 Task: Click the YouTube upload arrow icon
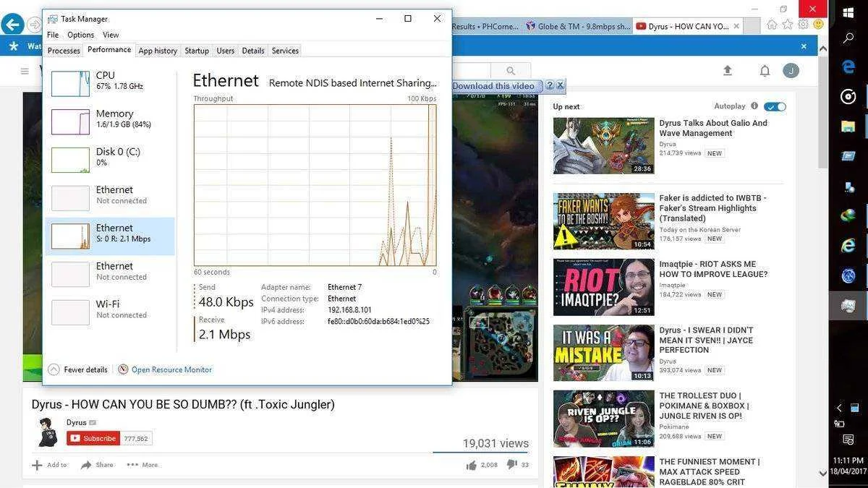point(728,70)
